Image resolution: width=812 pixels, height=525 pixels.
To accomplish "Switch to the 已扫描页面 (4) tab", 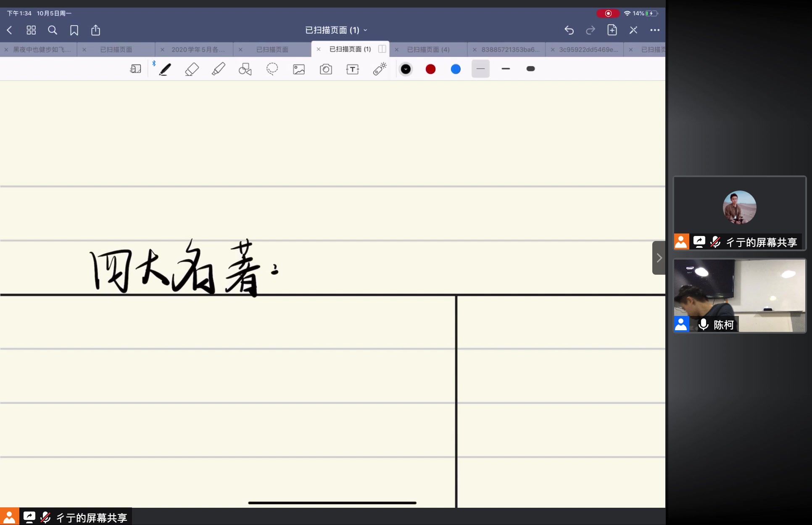I will click(x=428, y=50).
